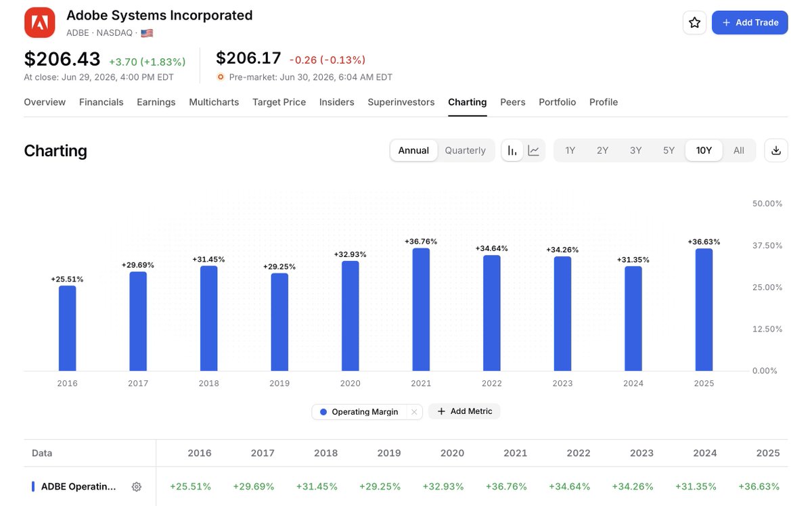Click the +25.51% table cell
This screenshot has height=506, width=812.
click(191, 486)
